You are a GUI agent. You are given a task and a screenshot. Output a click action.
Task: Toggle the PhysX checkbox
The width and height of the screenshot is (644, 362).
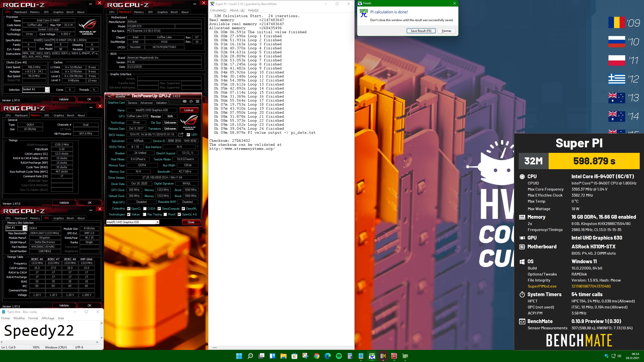click(x=165, y=214)
